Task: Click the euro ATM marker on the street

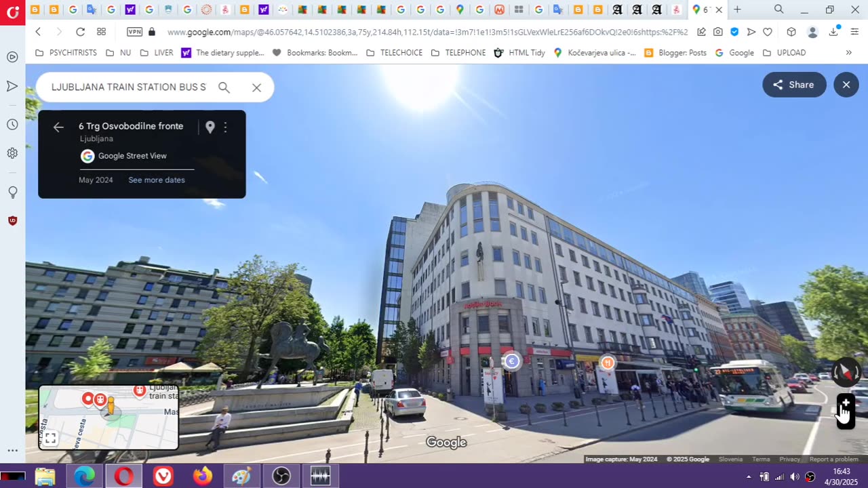Action: [x=512, y=361]
